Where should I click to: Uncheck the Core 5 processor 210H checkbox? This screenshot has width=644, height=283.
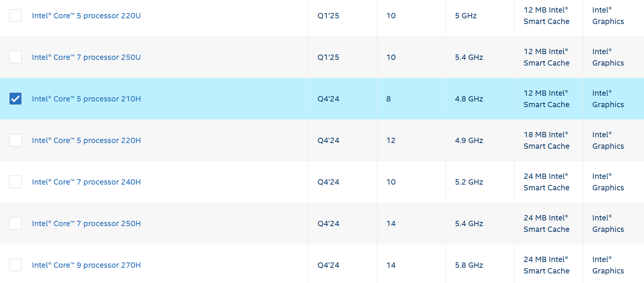(x=15, y=99)
